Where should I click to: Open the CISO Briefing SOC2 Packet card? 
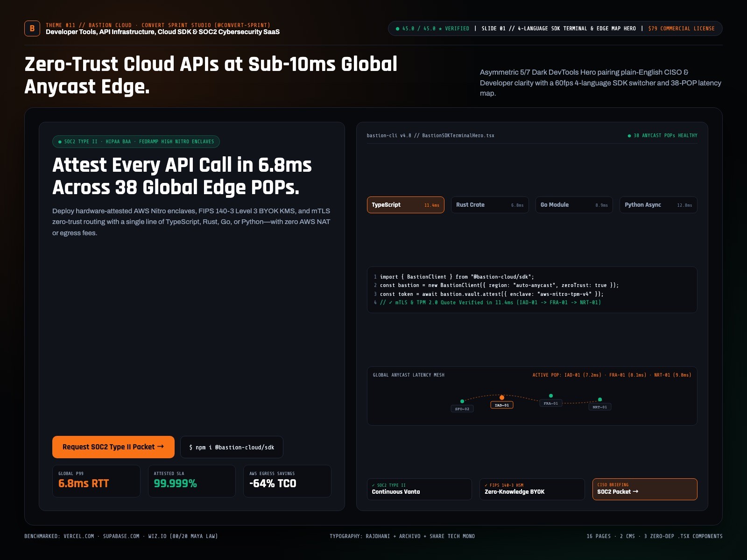(645, 489)
